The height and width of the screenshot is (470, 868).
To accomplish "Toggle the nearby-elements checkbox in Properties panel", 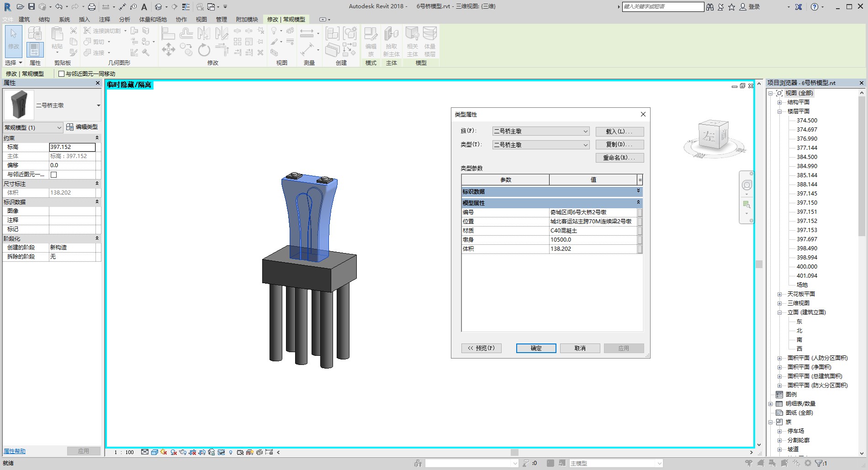I will click(53, 174).
